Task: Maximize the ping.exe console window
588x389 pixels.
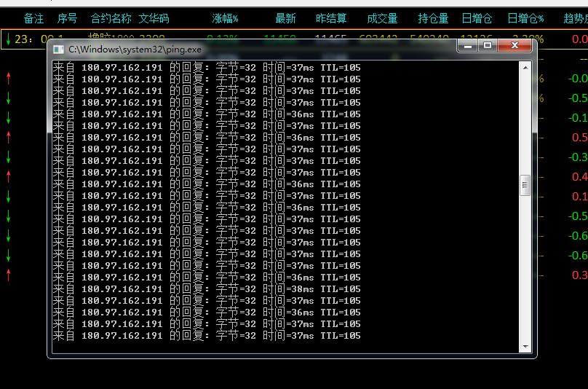Action: tap(488, 46)
